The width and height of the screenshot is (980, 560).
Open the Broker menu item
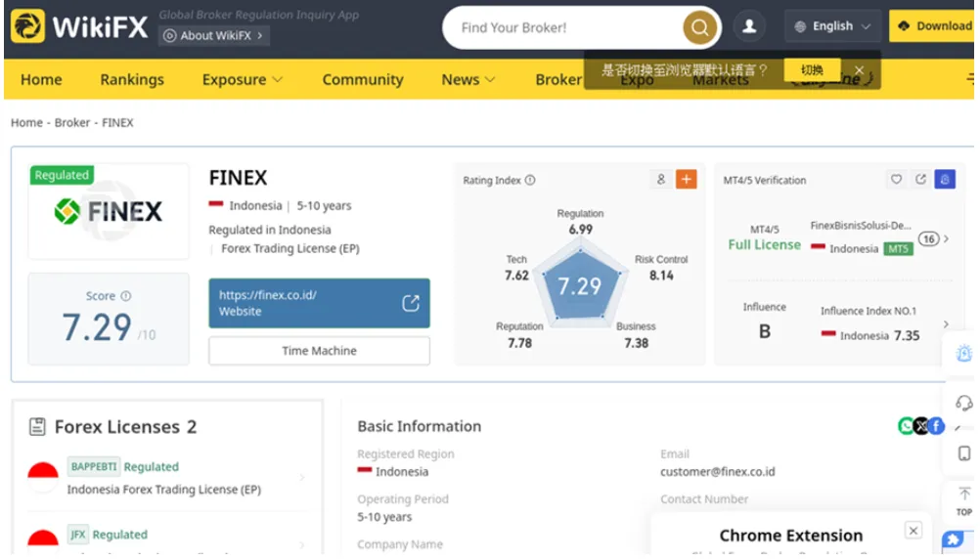558,79
